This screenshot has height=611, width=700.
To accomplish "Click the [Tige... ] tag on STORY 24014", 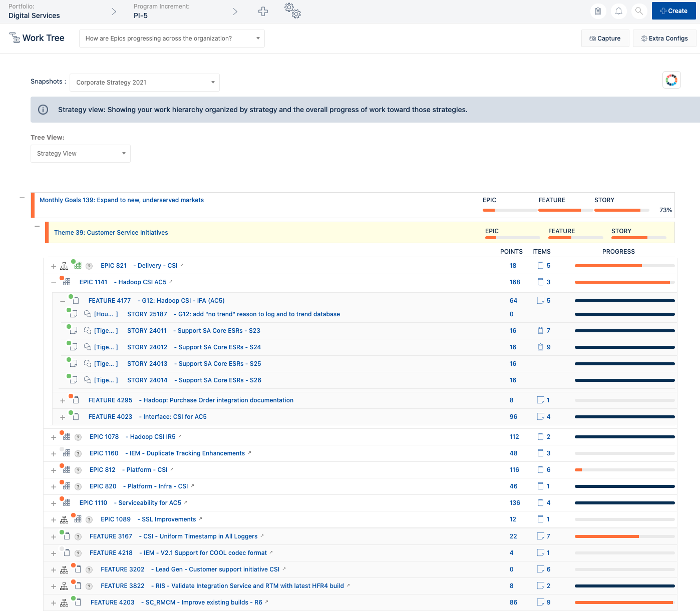I will (106, 380).
